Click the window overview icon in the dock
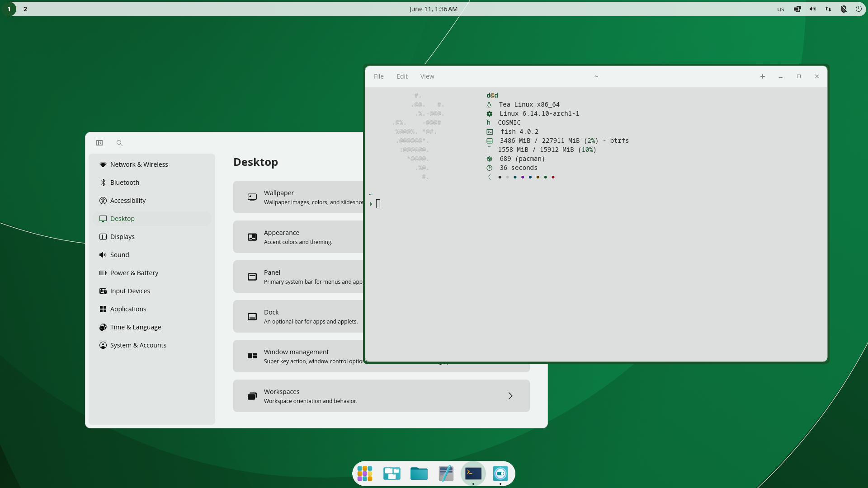Viewport: 868px width, 488px height. [x=392, y=473]
